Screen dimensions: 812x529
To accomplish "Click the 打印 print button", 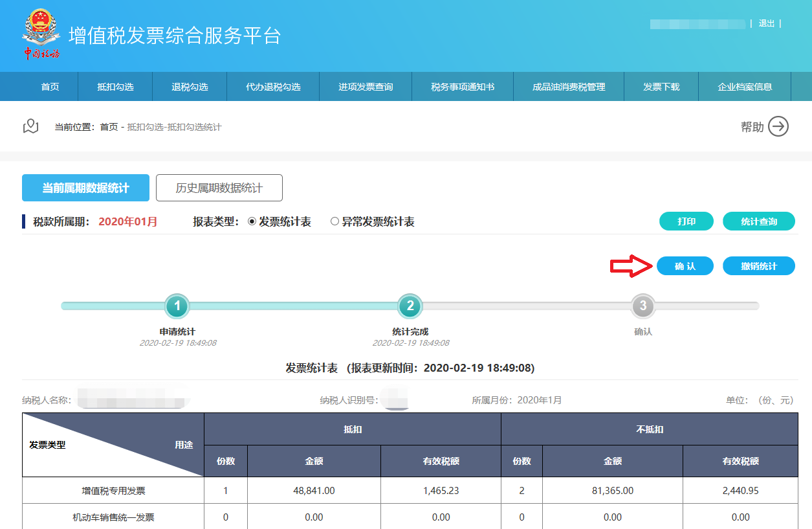I will click(686, 221).
